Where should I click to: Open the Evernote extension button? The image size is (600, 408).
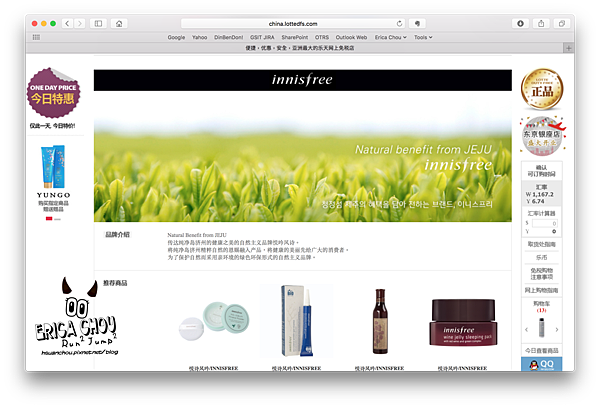pyautogui.click(x=417, y=24)
